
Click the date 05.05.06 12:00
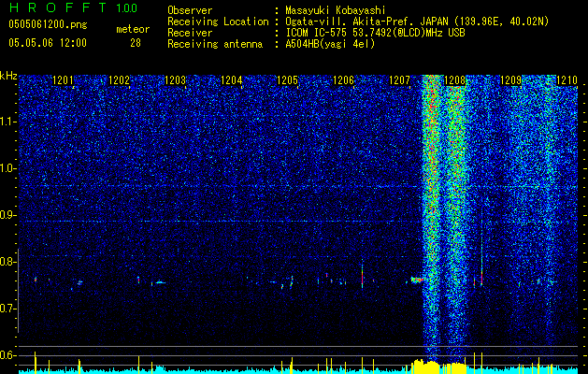[48, 43]
